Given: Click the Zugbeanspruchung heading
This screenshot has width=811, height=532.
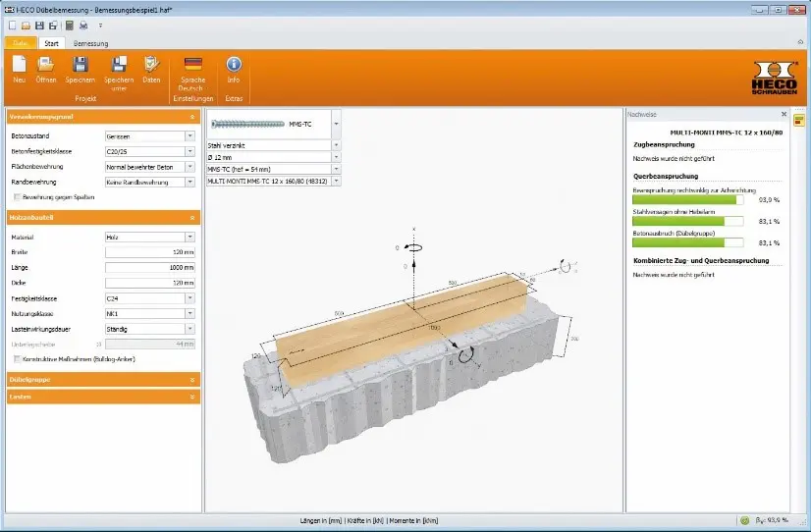Looking at the screenshot, I should pyautogui.click(x=664, y=144).
